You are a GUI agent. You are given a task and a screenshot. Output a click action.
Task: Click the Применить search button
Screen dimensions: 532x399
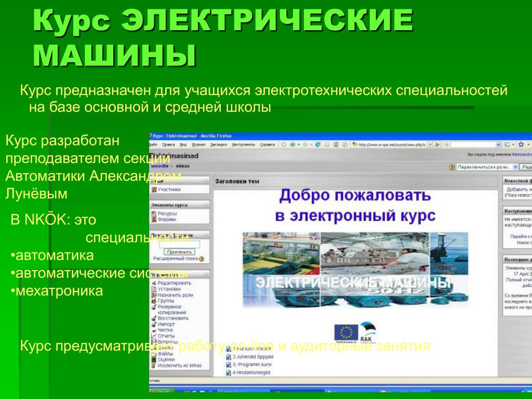tap(180, 252)
